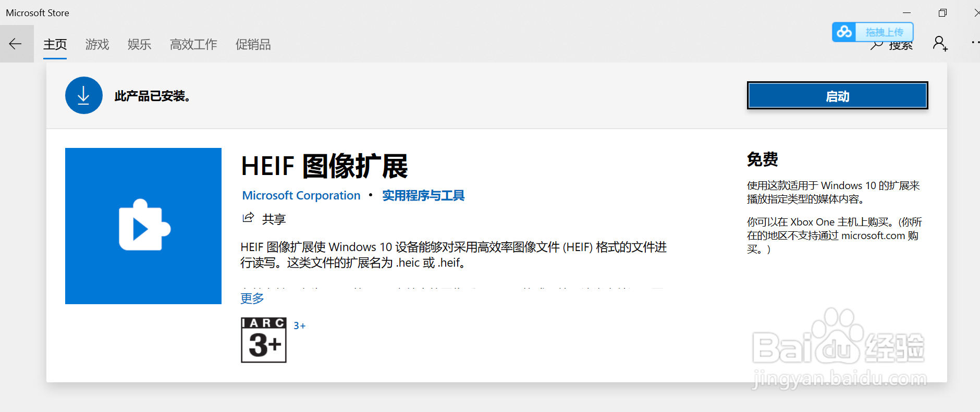980x412 pixels.
Task: Expand the description with 更多
Action: 252,298
